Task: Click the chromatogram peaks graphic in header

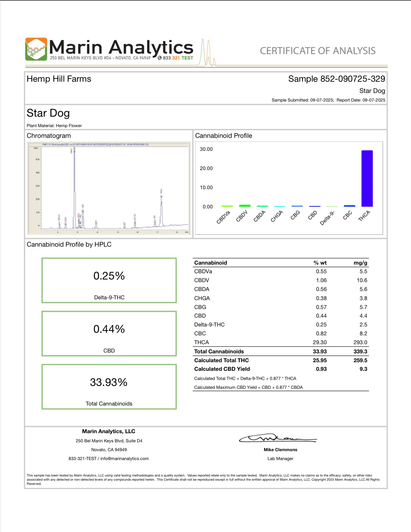Action: tap(208, 53)
